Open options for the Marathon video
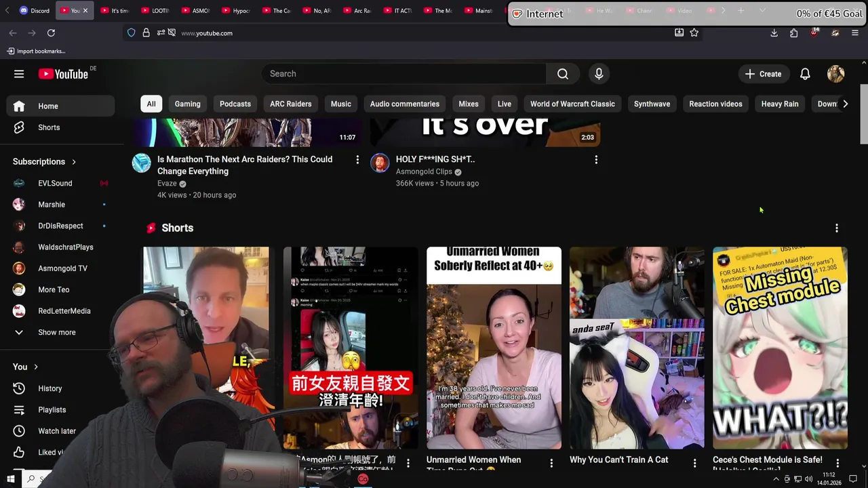868x488 pixels. 357,160
